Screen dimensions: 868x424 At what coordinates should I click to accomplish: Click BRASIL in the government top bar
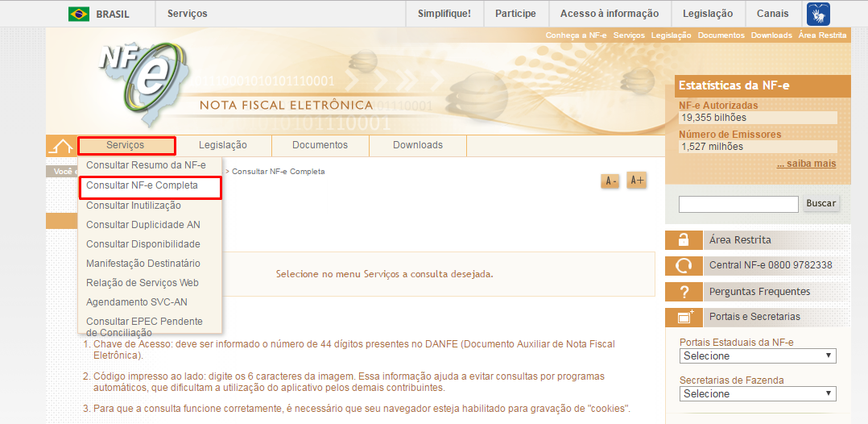tap(113, 15)
